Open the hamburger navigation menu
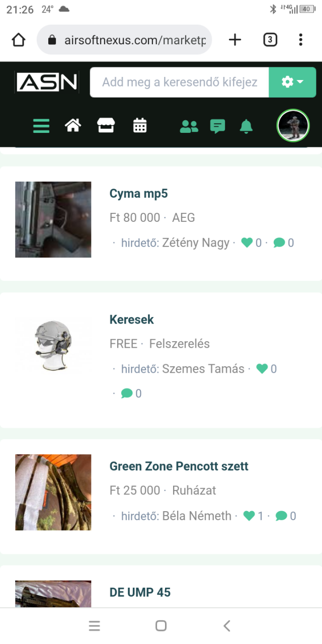This screenshot has width=322, height=644. (x=41, y=126)
